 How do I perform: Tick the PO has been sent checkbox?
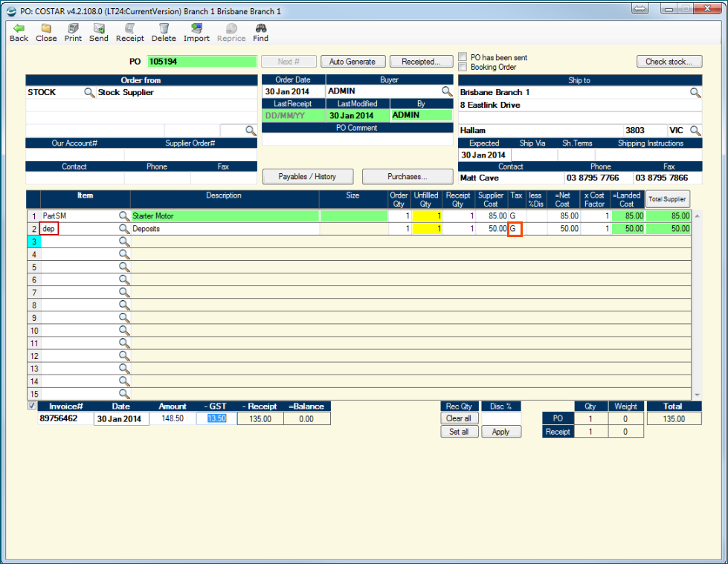pyautogui.click(x=463, y=57)
